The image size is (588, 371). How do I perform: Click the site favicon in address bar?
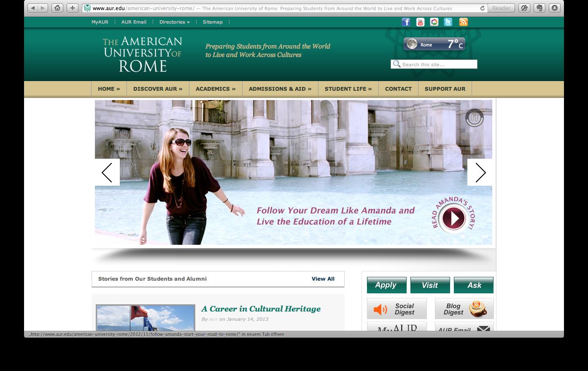(x=87, y=8)
